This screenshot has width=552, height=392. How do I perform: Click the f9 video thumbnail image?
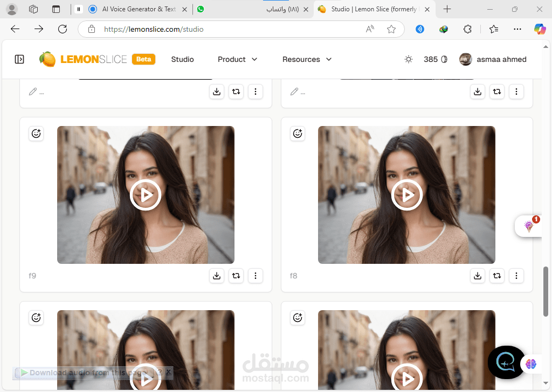coord(146,195)
